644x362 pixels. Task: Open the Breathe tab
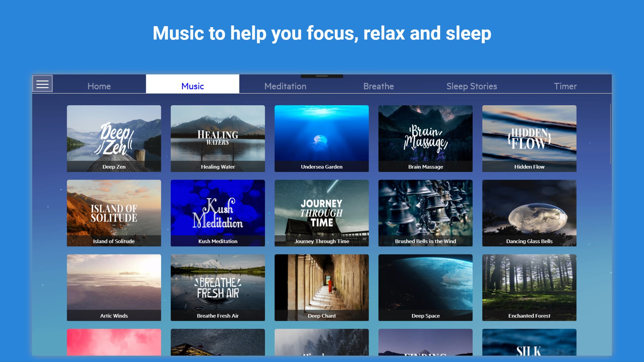[378, 86]
